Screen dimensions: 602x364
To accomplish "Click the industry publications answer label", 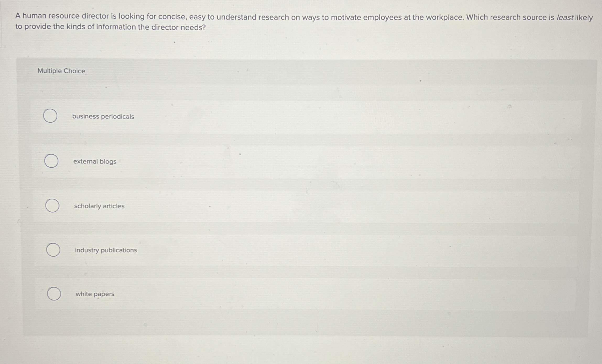I will tap(105, 250).
